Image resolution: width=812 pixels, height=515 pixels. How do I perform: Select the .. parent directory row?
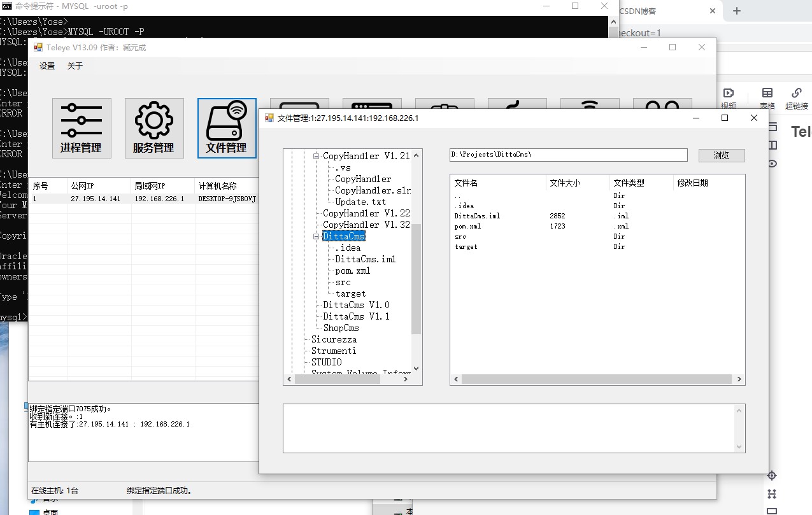(597, 195)
